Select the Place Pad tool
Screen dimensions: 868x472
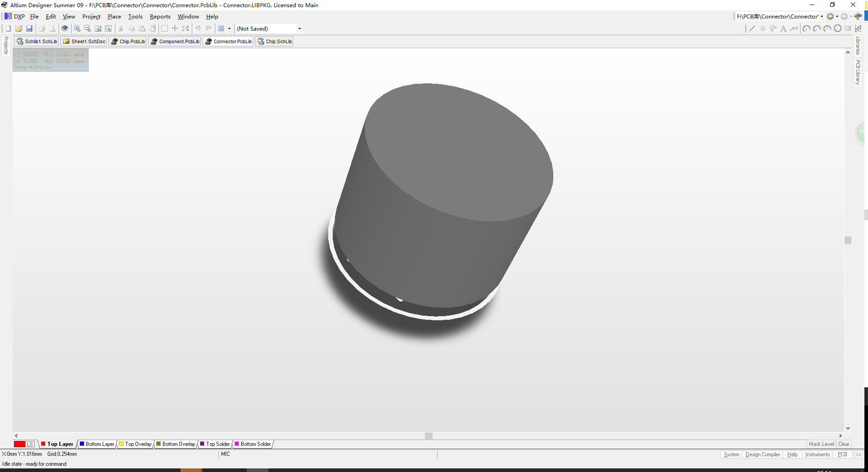(x=763, y=28)
